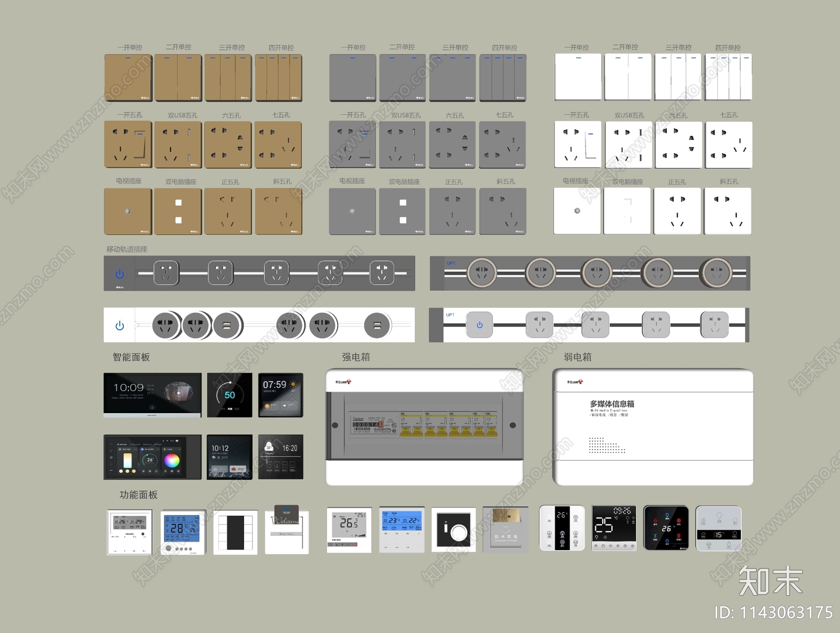Select the gold 四开单控 four-gang switch
The width and height of the screenshot is (840, 633).
(278, 78)
